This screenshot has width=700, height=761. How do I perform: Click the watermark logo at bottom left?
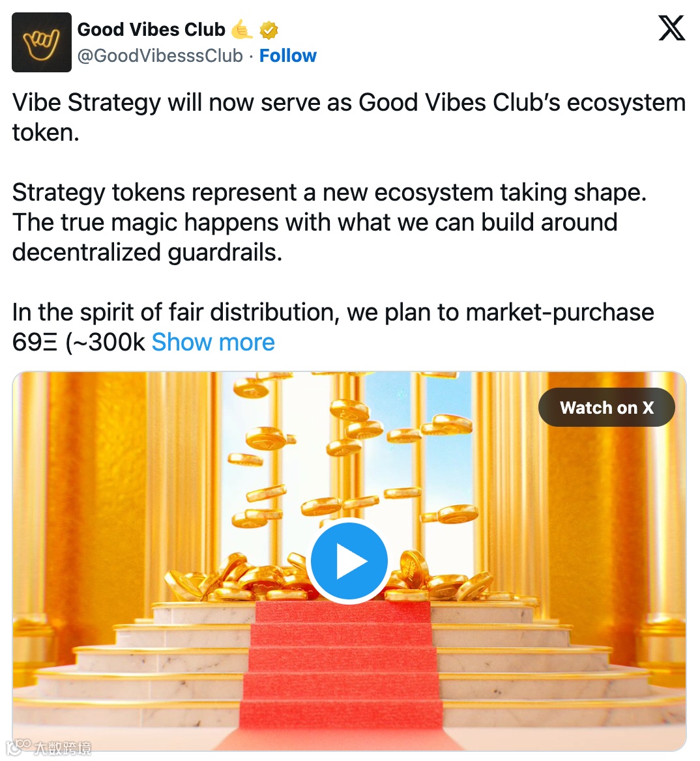pyautogui.click(x=50, y=747)
